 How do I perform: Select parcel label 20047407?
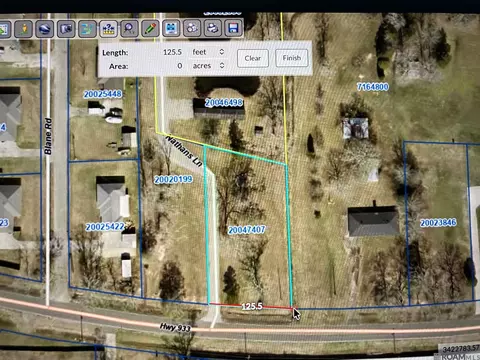click(247, 230)
